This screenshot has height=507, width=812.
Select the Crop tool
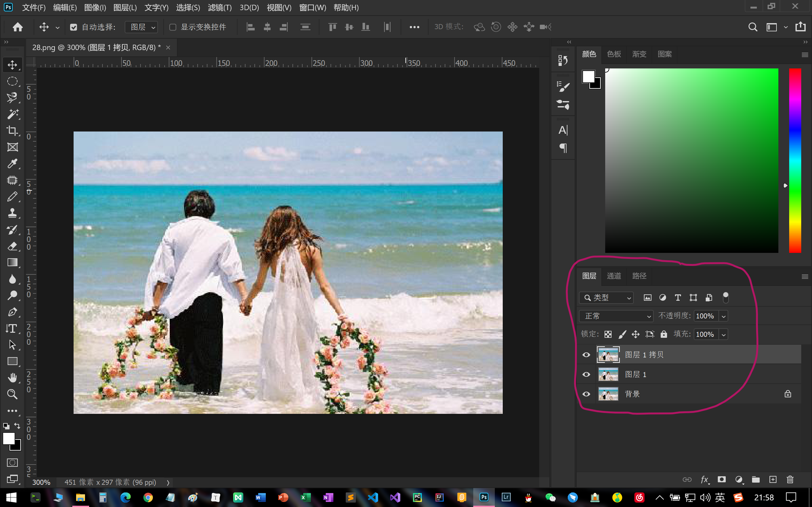click(x=12, y=130)
